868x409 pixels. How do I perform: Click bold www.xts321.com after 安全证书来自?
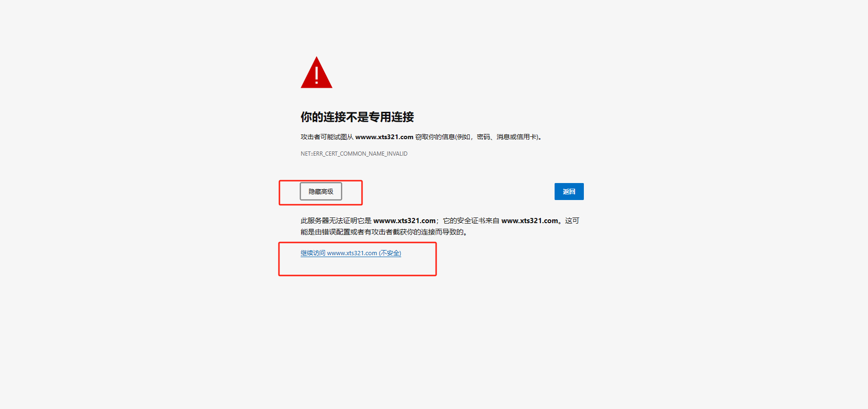[x=530, y=221]
